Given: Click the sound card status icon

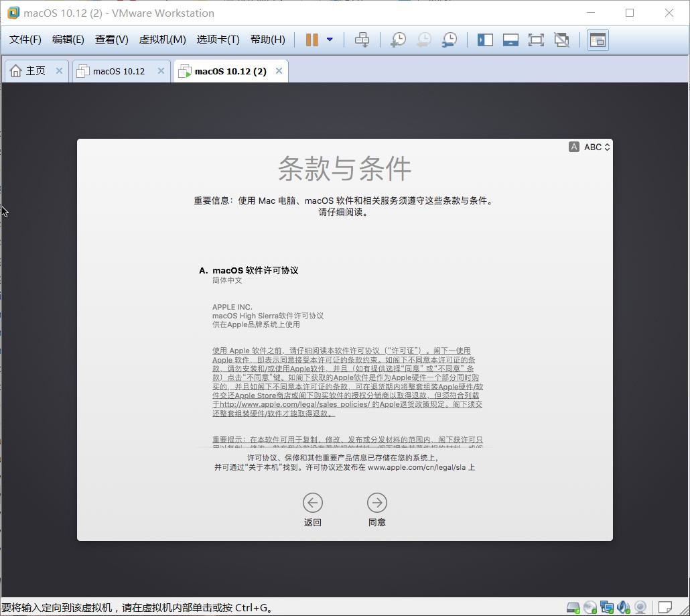Looking at the screenshot, I should pyautogui.click(x=624, y=608).
